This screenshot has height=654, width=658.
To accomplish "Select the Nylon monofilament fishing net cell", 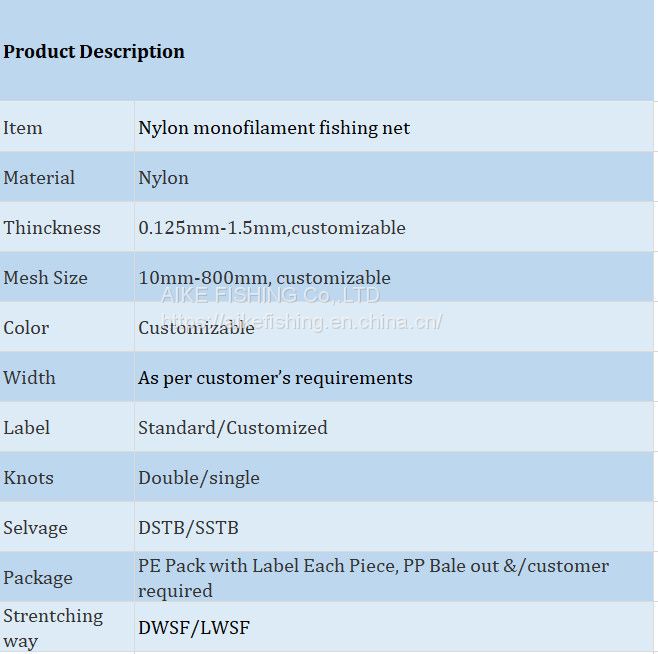I will coord(274,128).
